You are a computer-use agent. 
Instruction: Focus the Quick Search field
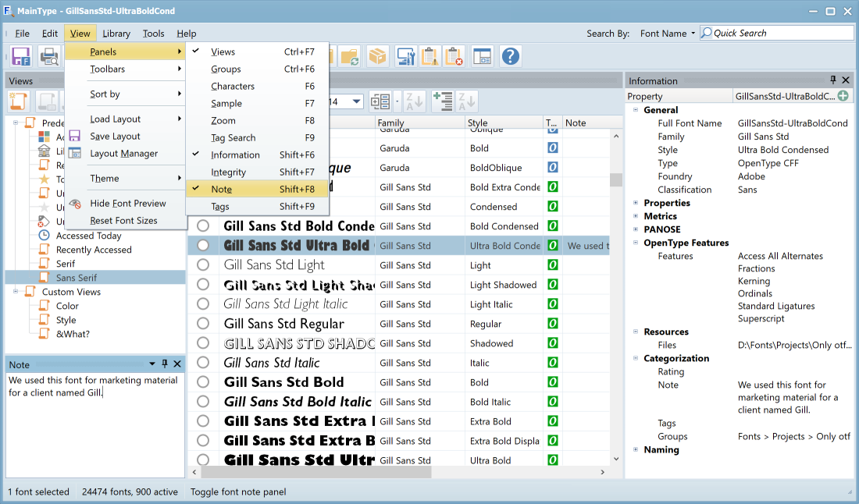(776, 34)
